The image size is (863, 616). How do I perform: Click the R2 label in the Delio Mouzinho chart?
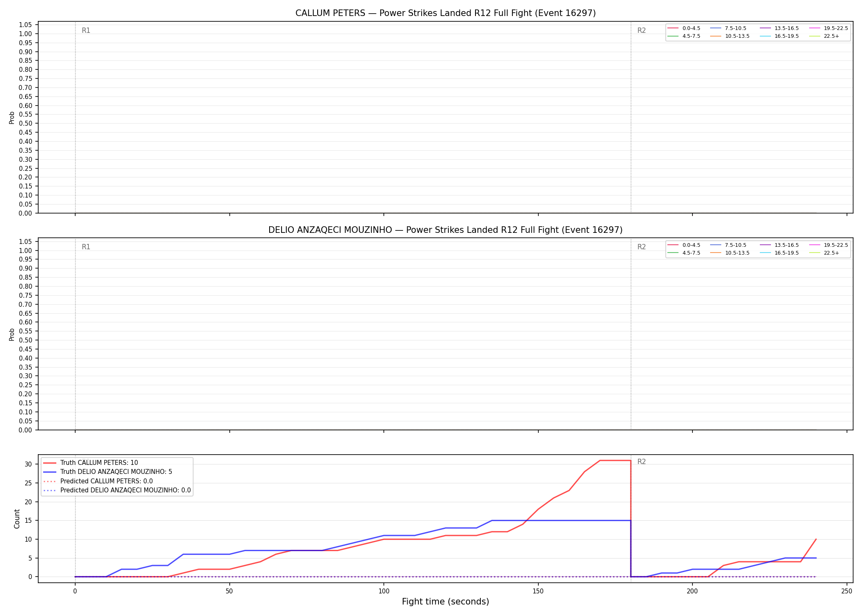tap(641, 247)
